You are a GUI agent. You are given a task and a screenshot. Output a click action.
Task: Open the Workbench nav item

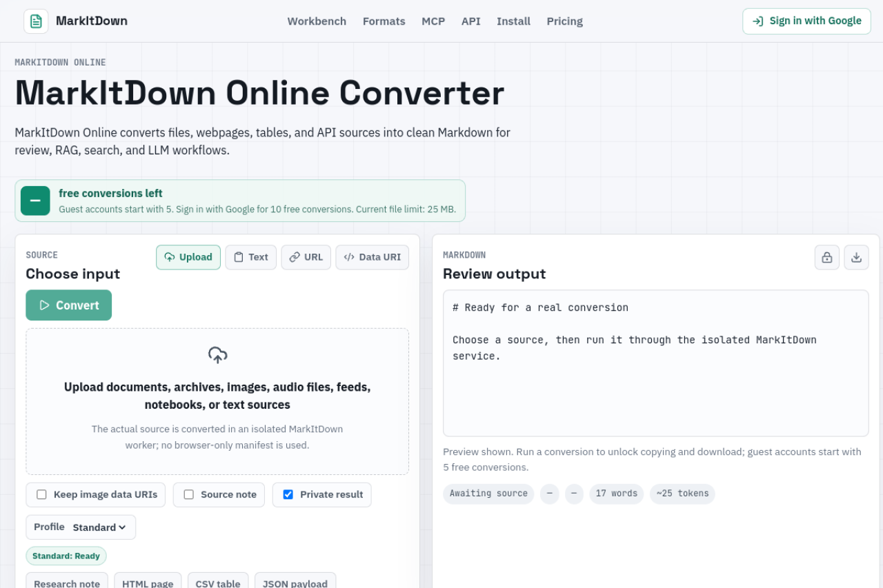pyautogui.click(x=317, y=21)
